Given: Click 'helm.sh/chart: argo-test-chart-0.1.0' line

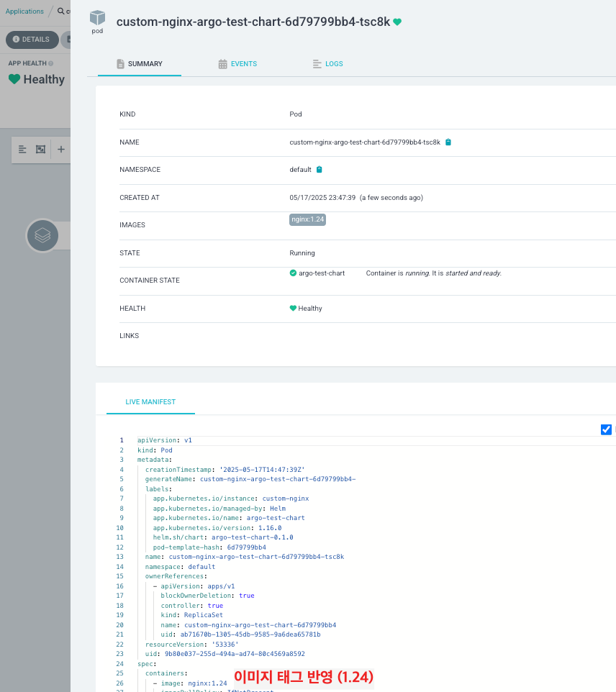Looking at the screenshot, I should coord(223,537).
